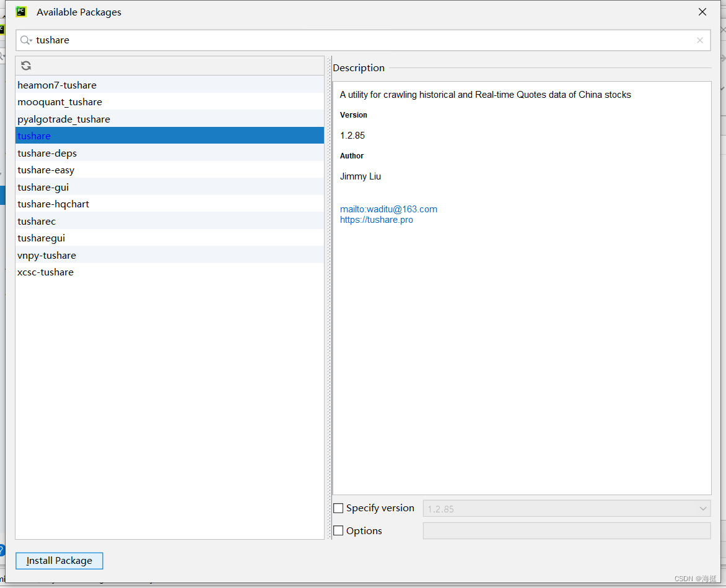The width and height of the screenshot is (726, 588).
Task: Click the reload packages list icon
Action: [x=26, y=66]
